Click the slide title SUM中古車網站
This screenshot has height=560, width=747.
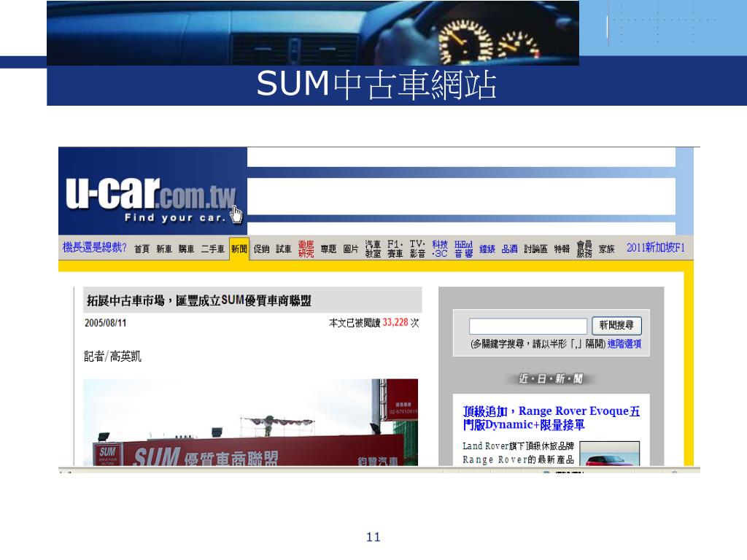click(376, 85)
